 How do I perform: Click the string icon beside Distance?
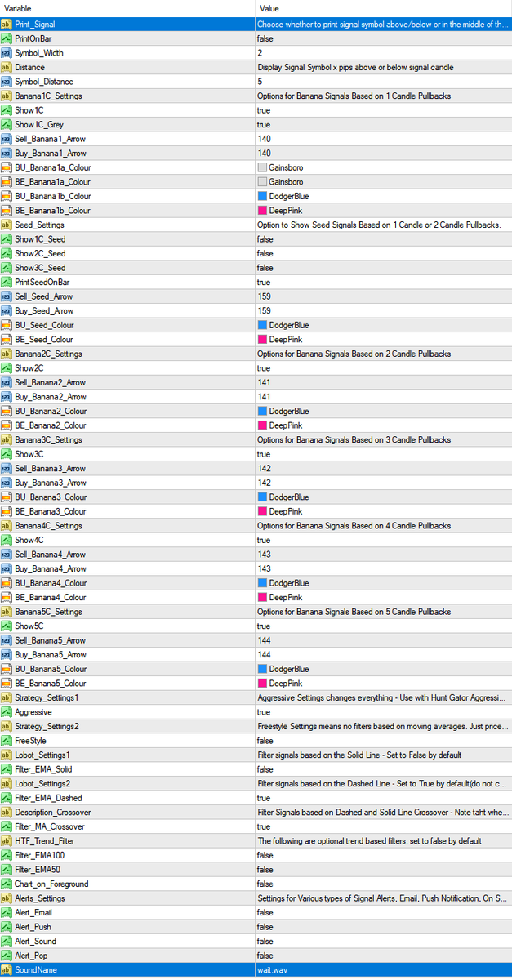click(7, 67)
